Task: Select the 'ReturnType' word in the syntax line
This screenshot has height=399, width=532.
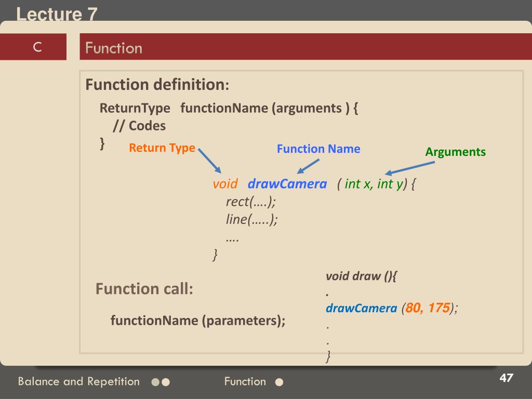Action: (x=135, y=108)
